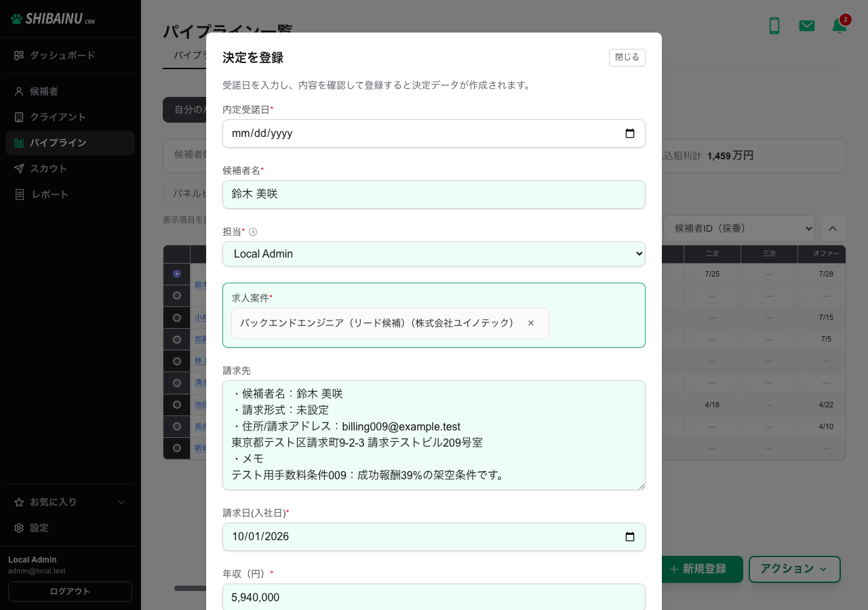868x610 pixels.
Task: Click inside the 請求先 text area
Action: point(434,435)
